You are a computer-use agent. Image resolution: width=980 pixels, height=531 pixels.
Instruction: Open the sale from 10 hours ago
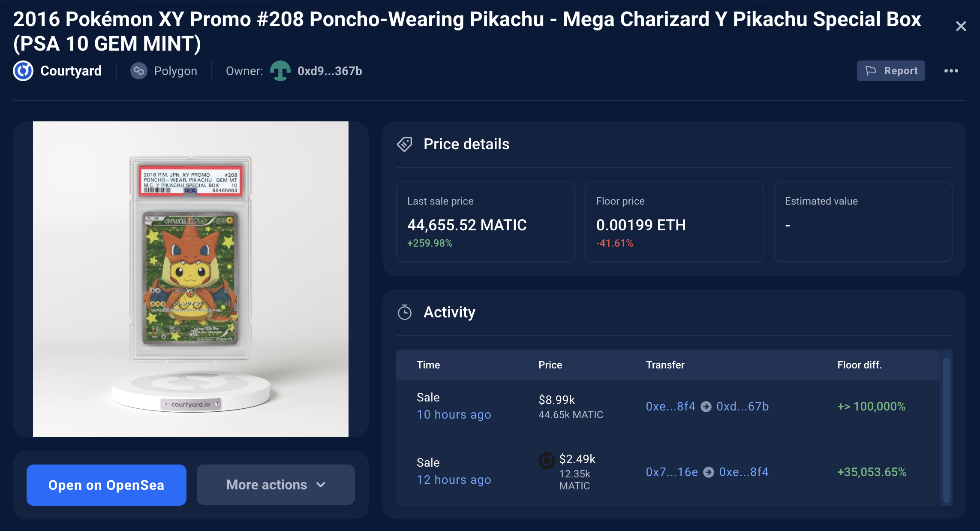coord(454,414)
